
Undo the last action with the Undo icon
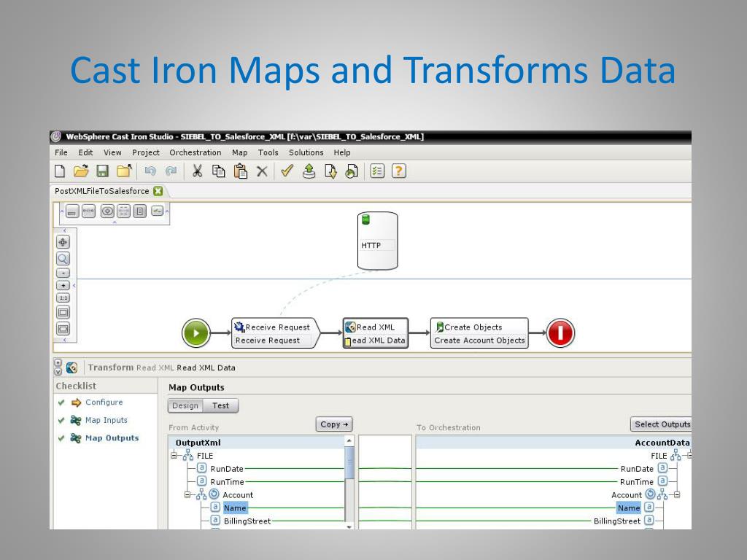[150, 171]
